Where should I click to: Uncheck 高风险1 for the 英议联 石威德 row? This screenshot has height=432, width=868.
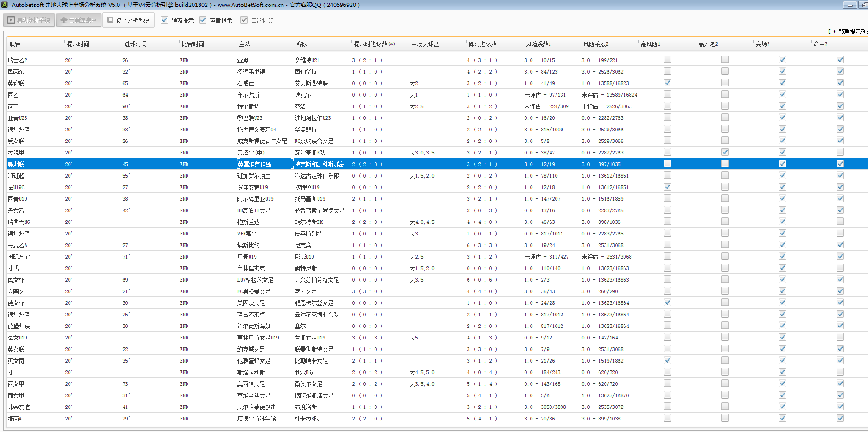coord(667,83)
